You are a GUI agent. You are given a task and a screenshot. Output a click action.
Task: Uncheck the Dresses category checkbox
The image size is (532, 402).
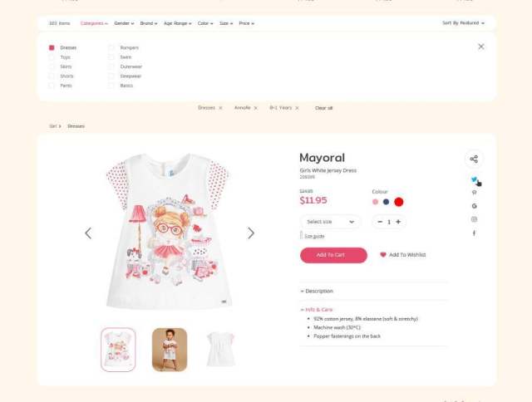52,48
